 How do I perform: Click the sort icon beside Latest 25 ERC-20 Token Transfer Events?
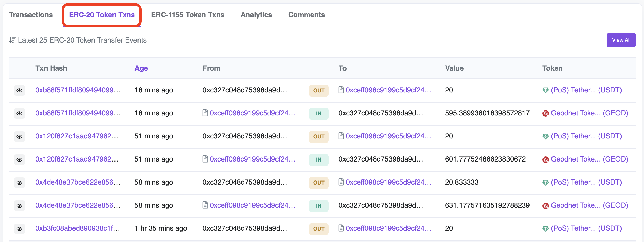coord(12,40)
